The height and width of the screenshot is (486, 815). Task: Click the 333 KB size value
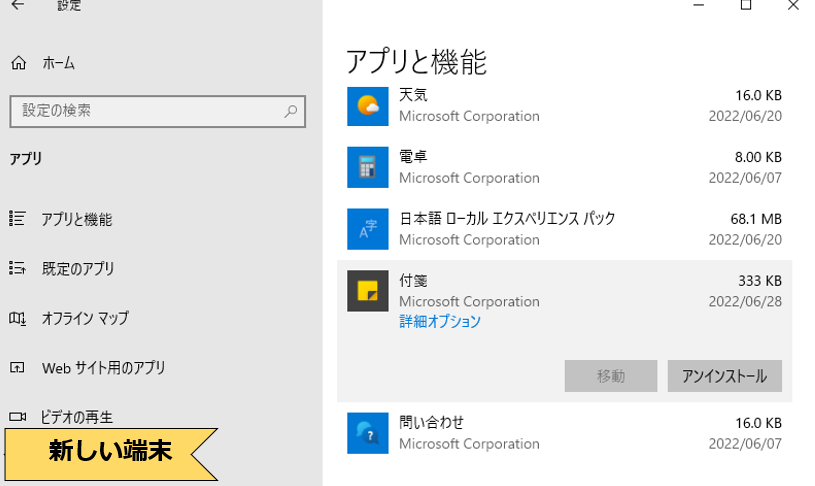pos(760,281)
